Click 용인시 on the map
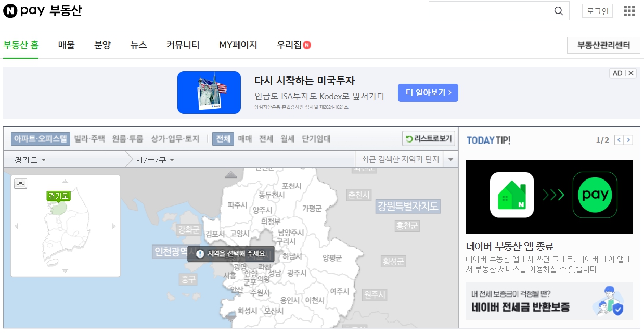 tap(290, 300)
